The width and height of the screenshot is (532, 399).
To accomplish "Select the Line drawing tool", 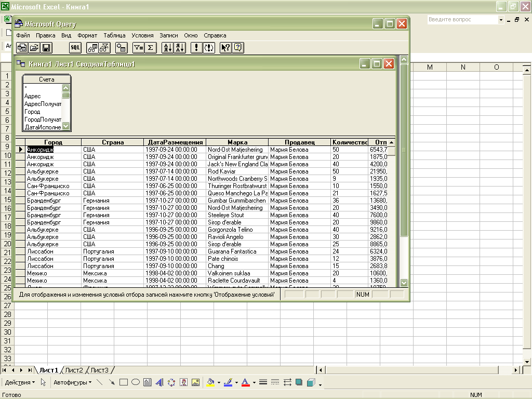I will [99, 383].
